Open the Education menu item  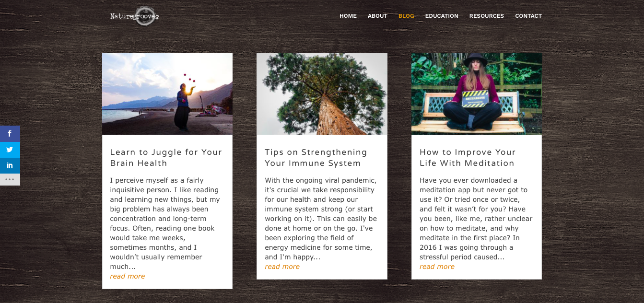[x=442, y=16]
